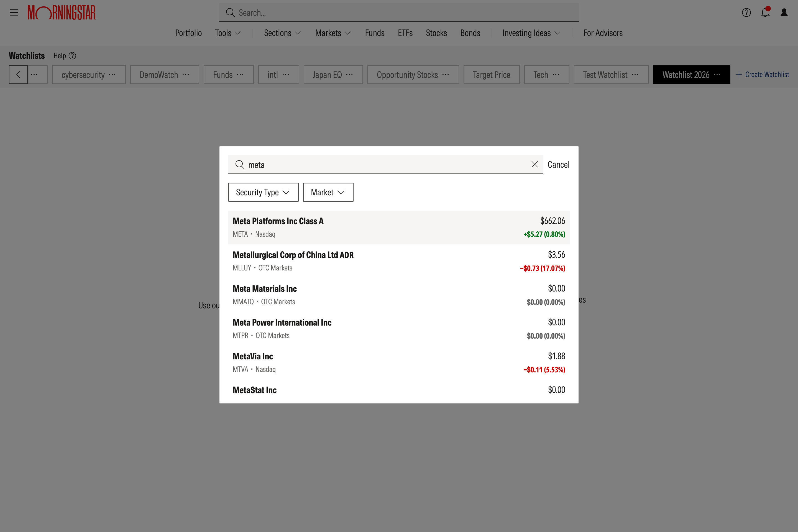Expand the Market filter dropdown
This screenshot has height=532, width=798.
(x=328, y=192)
